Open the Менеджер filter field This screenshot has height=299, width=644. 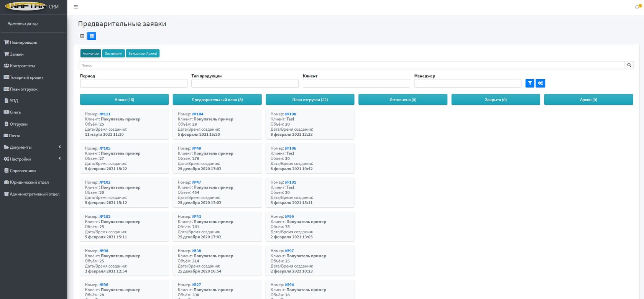click(x=468, y=83)
